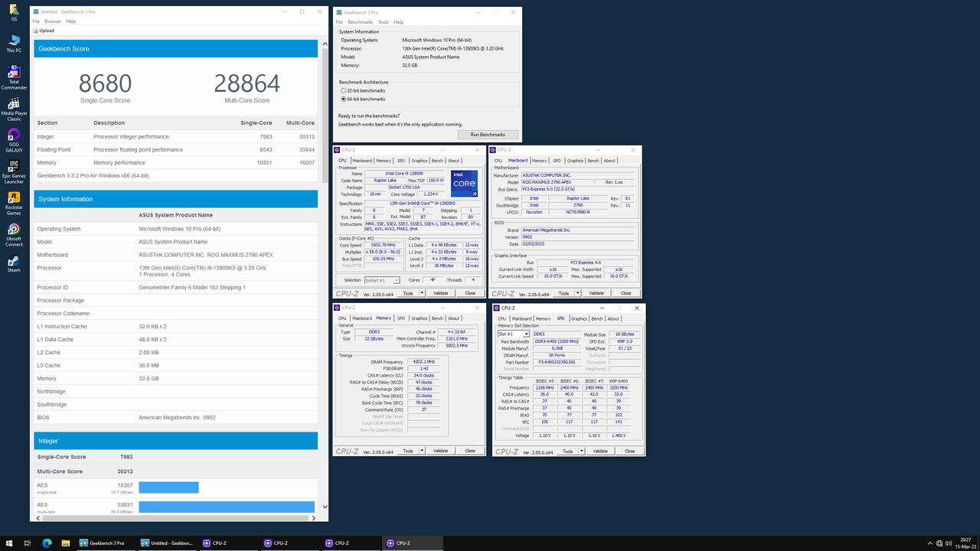
Task: Open Benchmarks menu in Geekbench 3 Pro
Action: tap(361, 22)
